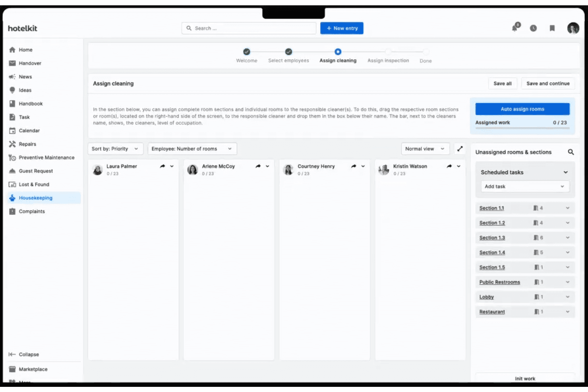Click the Init work button

(525, 378)
